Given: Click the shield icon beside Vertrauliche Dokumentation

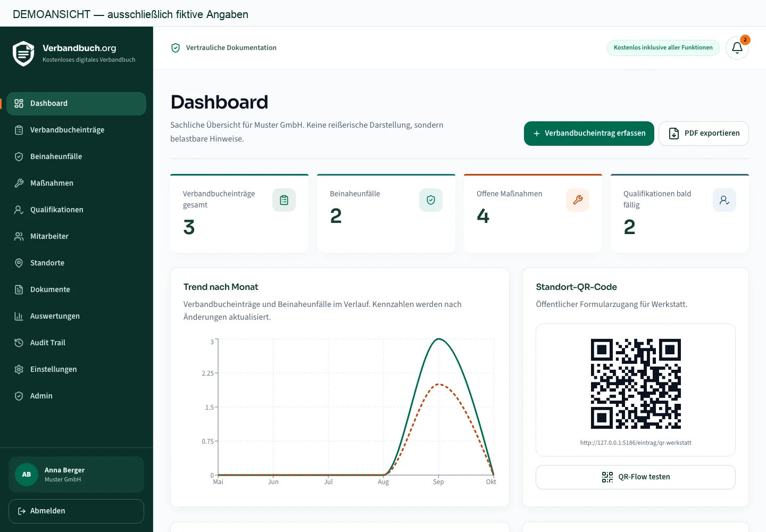Looking at the screenshot, I should pyautogui.click(x=176, y=48).
